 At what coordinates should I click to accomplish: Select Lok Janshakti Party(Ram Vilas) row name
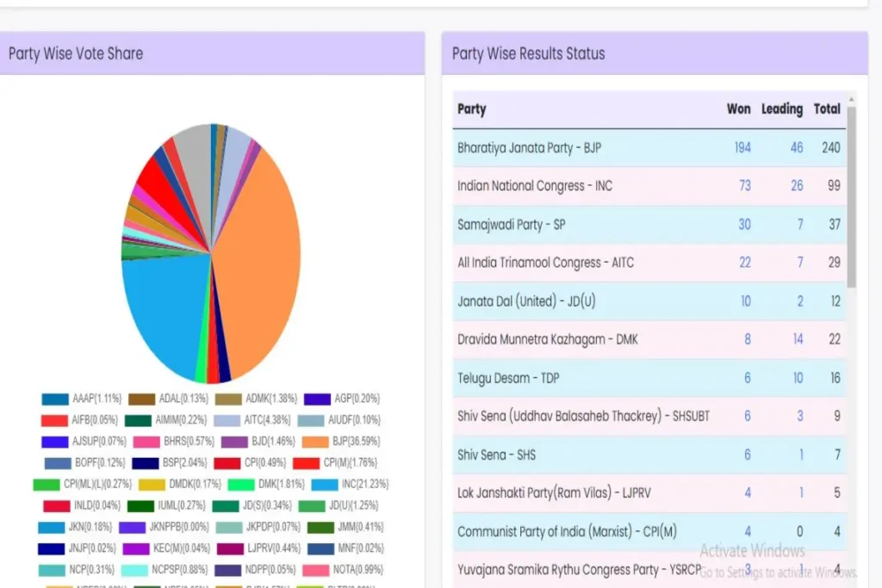554,493
